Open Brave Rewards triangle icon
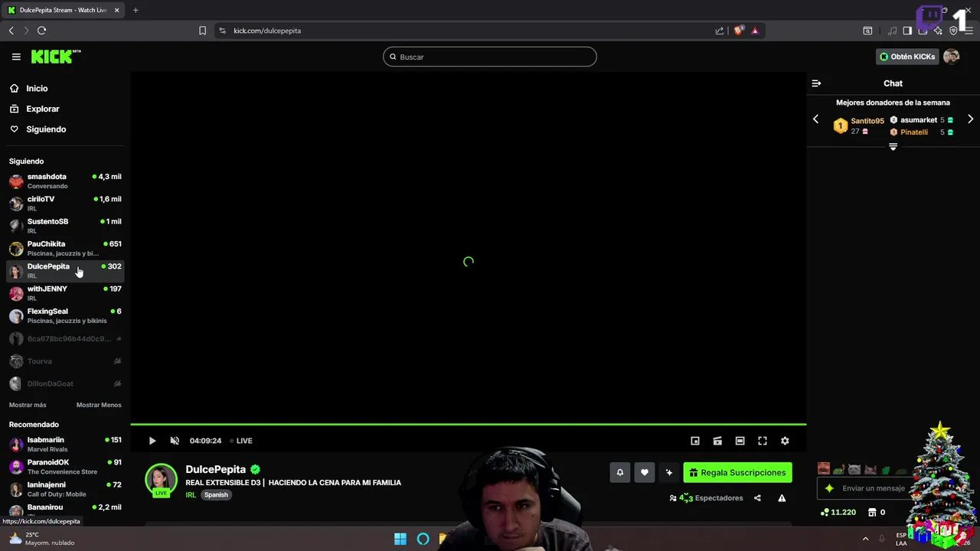This screenshot has width=980, height=551. (755, 31)
